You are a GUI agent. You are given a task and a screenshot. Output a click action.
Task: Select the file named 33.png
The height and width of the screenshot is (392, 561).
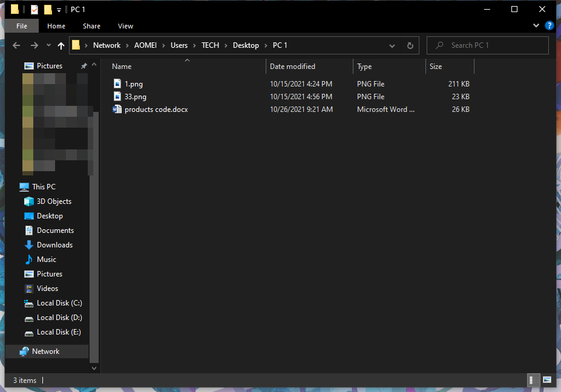pyautogui.click(x=135, y=97)
